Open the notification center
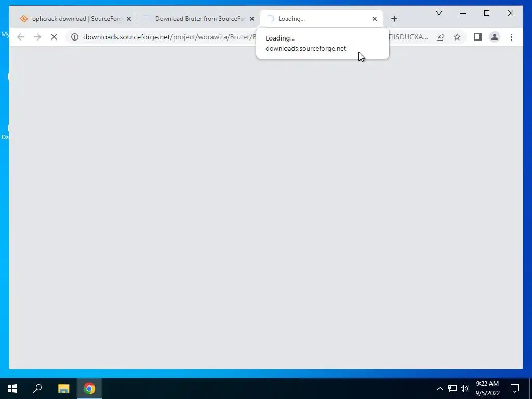The width and height of the screenshot is (532, 399). coord(515,389)
